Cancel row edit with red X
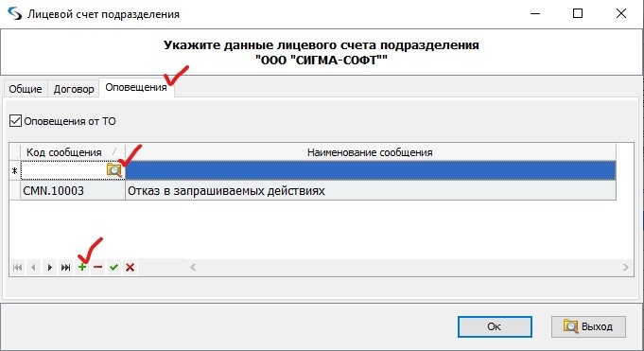The image size is (644, 351). [131, 268]
